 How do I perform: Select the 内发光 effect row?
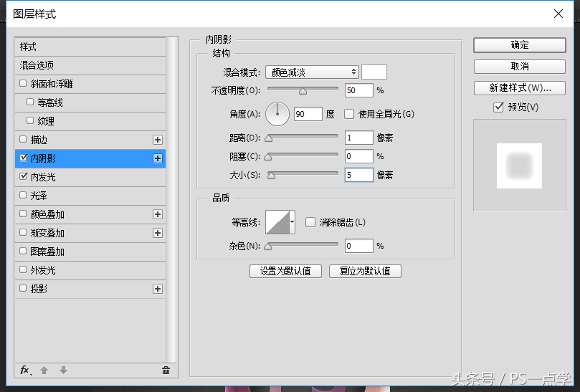point(90,177)
